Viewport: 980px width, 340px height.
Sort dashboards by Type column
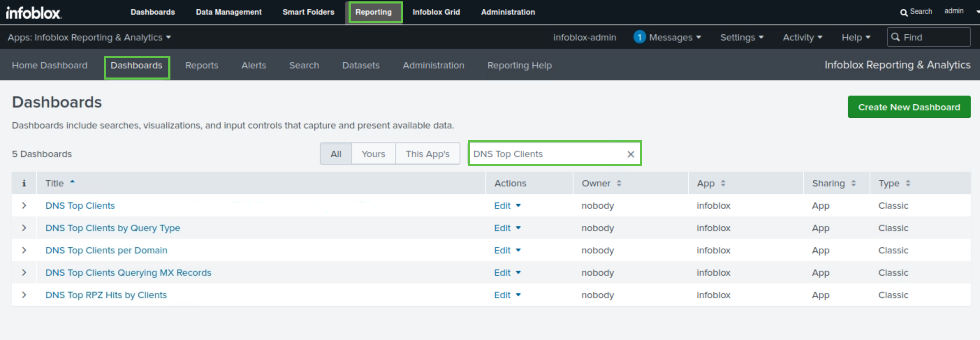pos(894,183)
